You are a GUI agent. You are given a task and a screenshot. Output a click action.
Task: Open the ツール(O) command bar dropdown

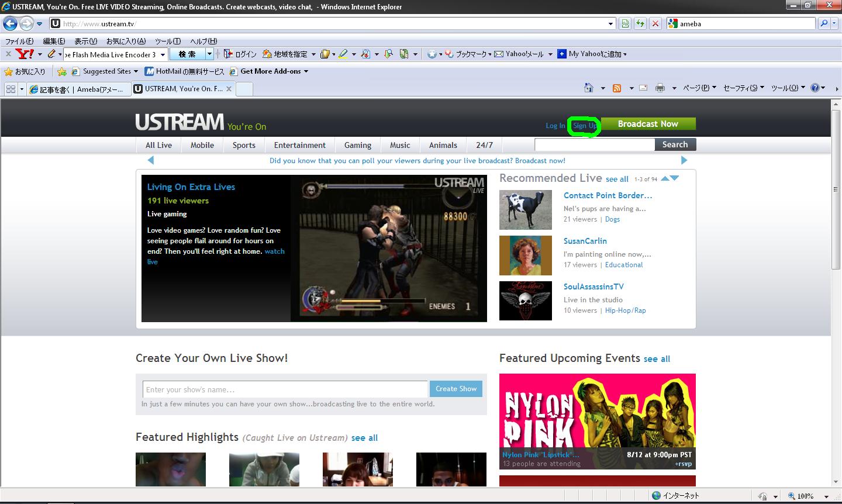(x=788, y=88)
